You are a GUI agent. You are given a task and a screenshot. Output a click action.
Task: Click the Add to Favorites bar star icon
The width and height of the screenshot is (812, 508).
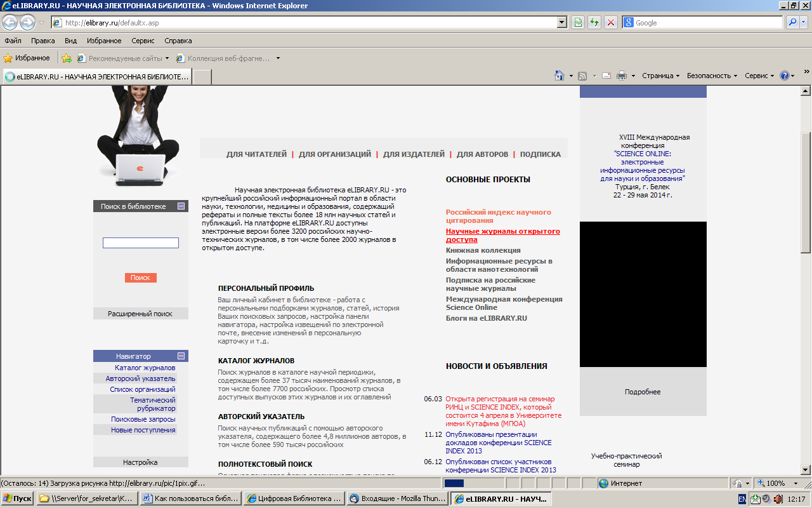[x=67, y=58]
